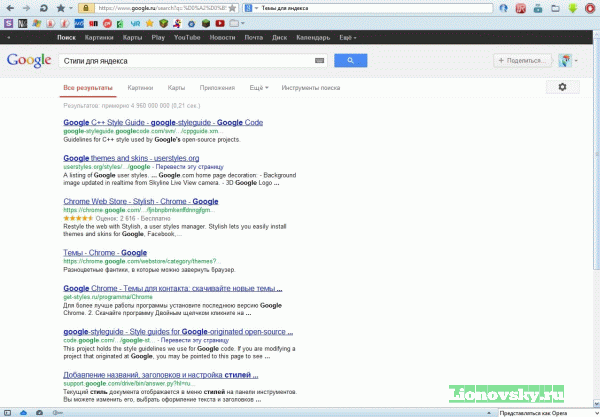Click the Google logo

click(x=28, y=60)
